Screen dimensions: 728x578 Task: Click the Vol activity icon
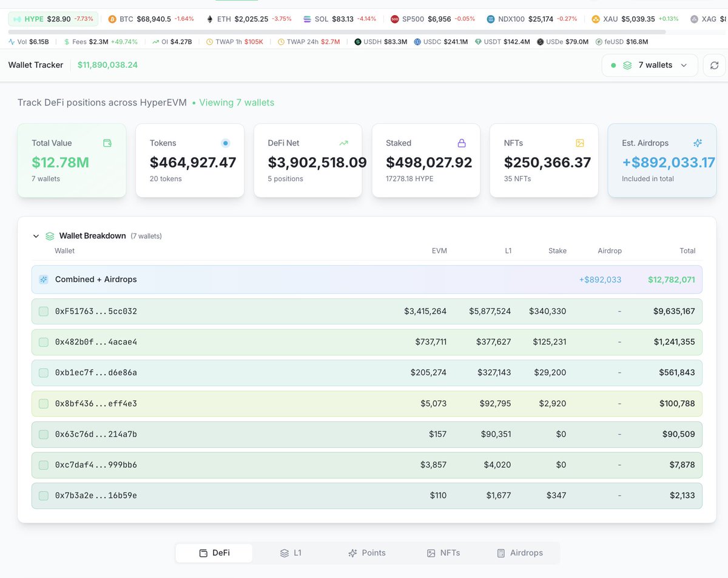[12, 42]
